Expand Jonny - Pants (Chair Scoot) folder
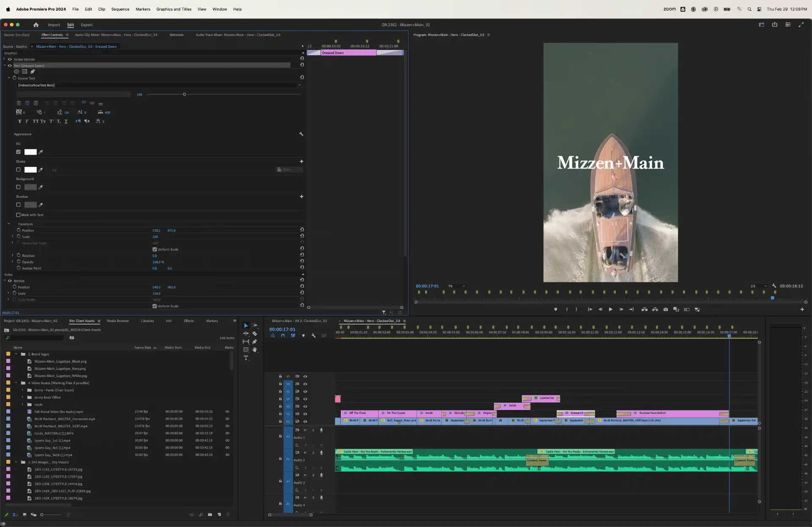 point(22,390)
